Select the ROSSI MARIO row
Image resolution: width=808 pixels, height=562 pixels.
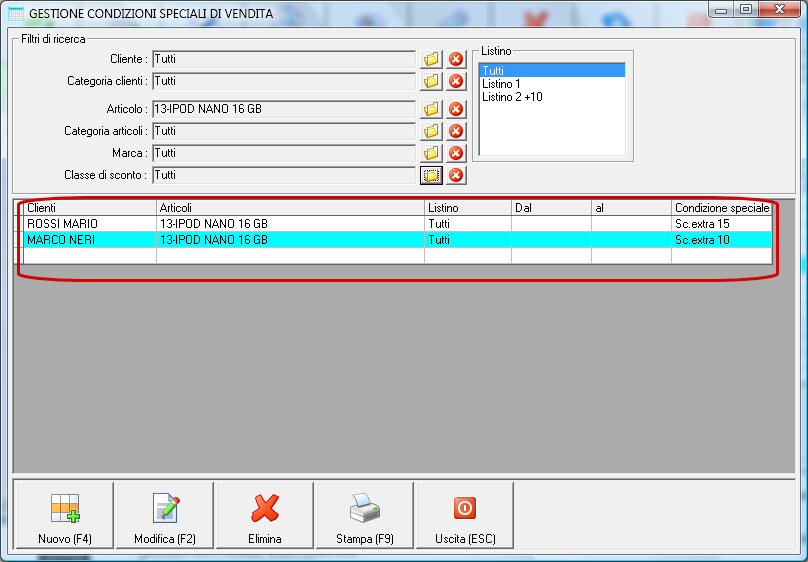pos(397,224)
